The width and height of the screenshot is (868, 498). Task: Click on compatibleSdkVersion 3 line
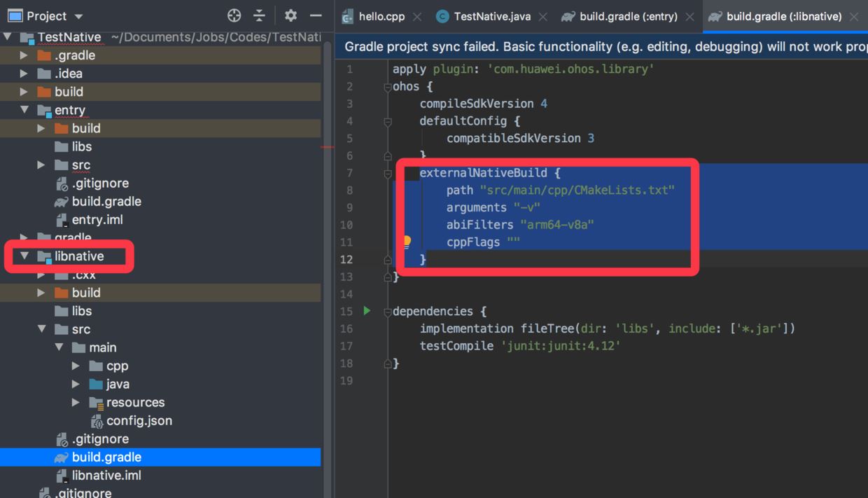521,138
